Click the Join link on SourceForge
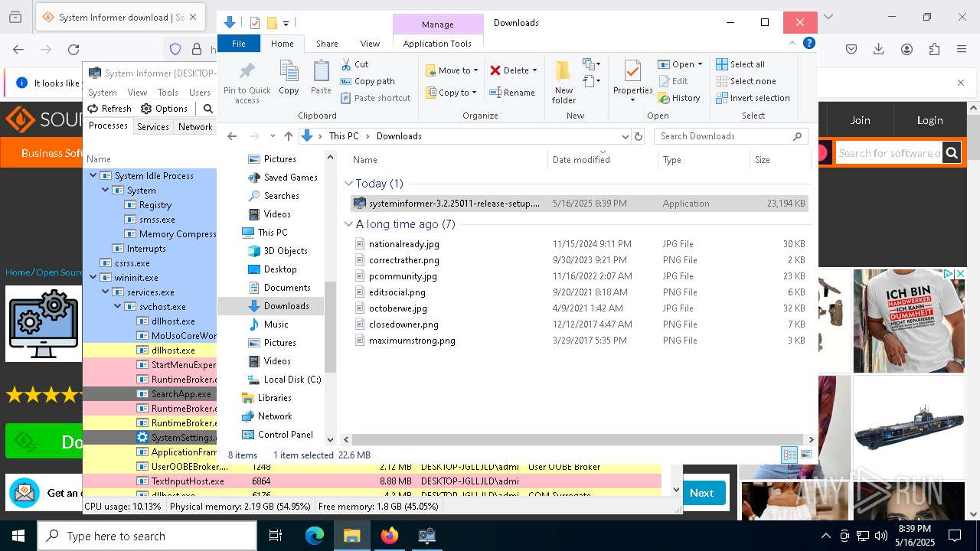The height and width of the screenshot is (551, 980). [860, 120]
